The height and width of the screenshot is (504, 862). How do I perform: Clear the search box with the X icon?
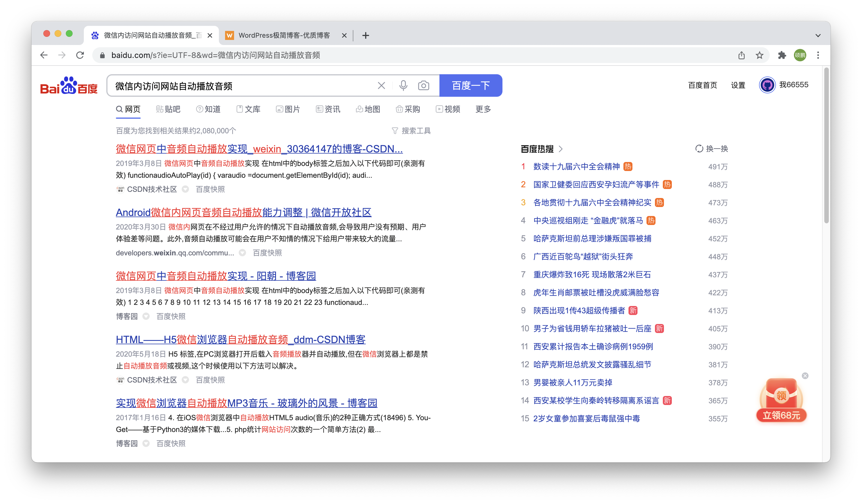[381, 85]
